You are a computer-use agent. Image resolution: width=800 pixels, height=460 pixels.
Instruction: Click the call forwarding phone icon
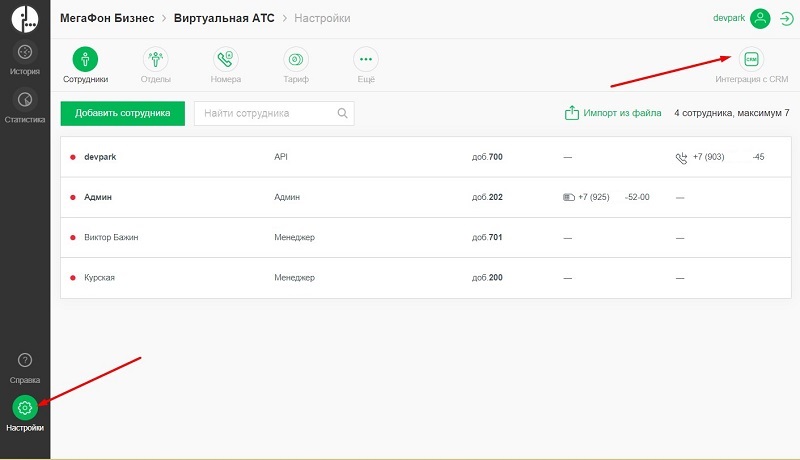tap(681, 158)
